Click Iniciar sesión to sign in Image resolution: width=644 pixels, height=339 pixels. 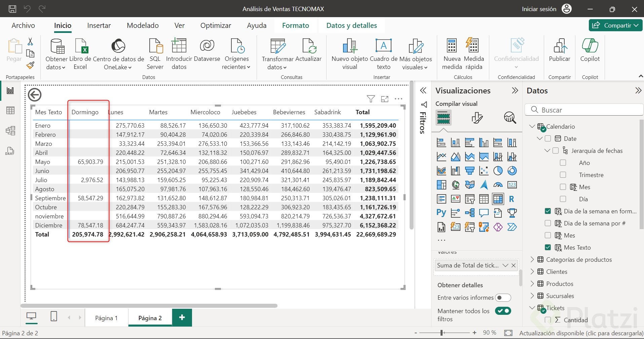pyautogui.click(x=539, y=9)
